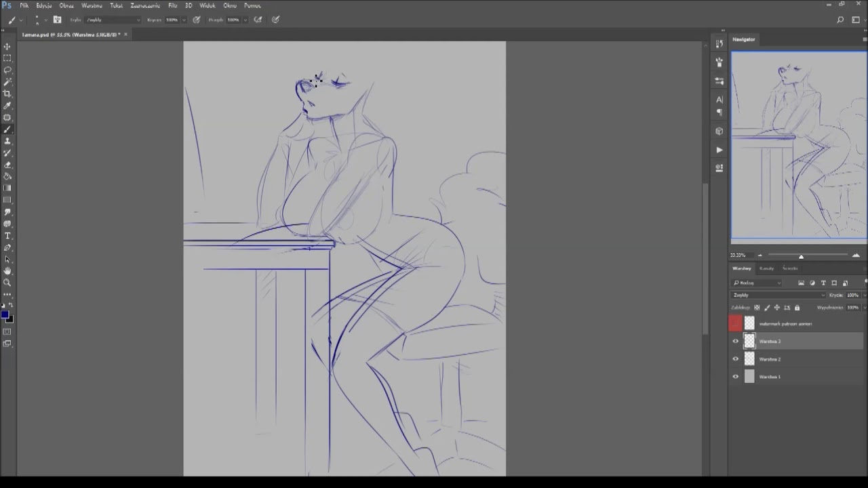The height and width of the screenshot is (488, 868).
Task: Click the lock all layer button
Action: pyautogui.click(x=797, y=308)
